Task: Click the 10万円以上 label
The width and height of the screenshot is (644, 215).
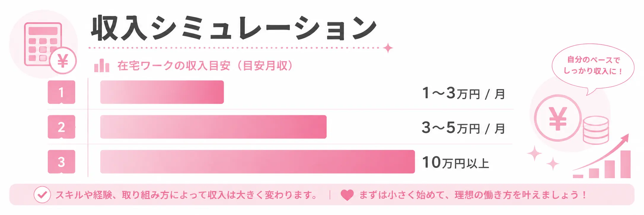Action: [x=455, y=163]
